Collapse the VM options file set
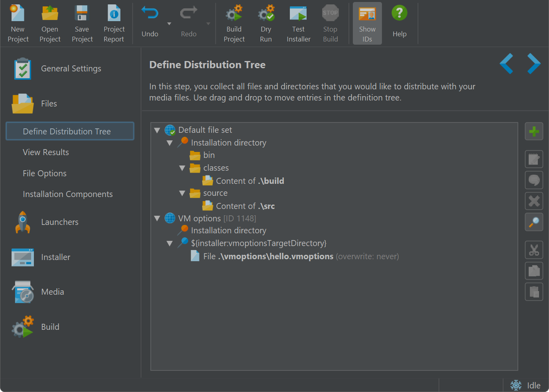 157,218
